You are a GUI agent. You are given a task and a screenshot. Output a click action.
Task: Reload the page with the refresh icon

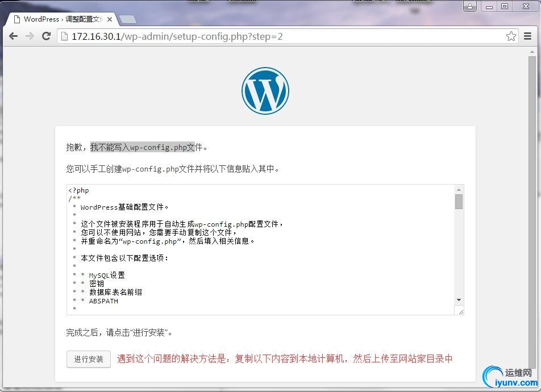(46, 36)
